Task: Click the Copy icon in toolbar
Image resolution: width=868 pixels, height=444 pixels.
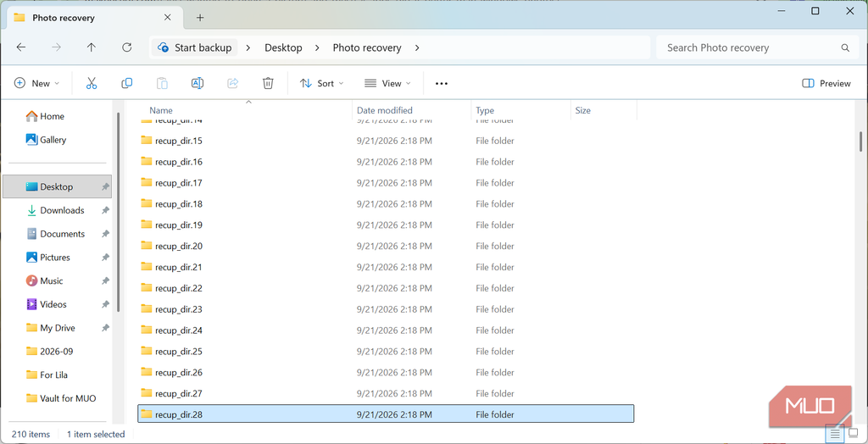Action: (x=127, y=83)
